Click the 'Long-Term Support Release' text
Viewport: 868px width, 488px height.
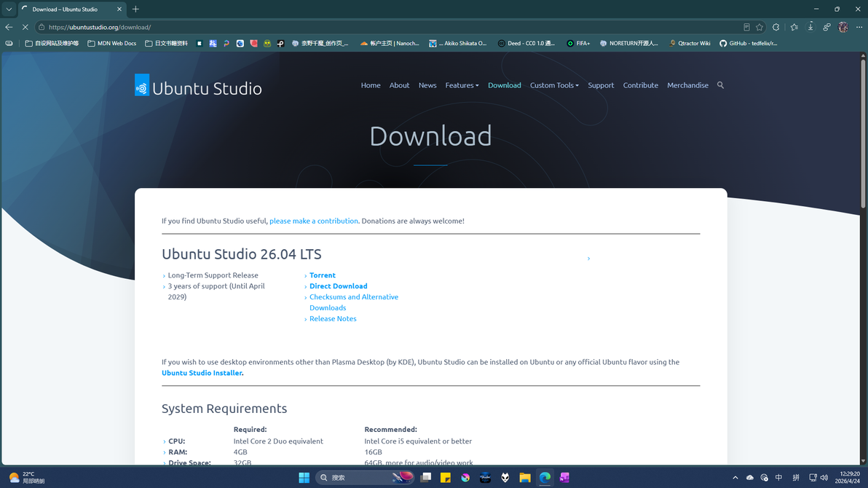[x=213, y=275]
